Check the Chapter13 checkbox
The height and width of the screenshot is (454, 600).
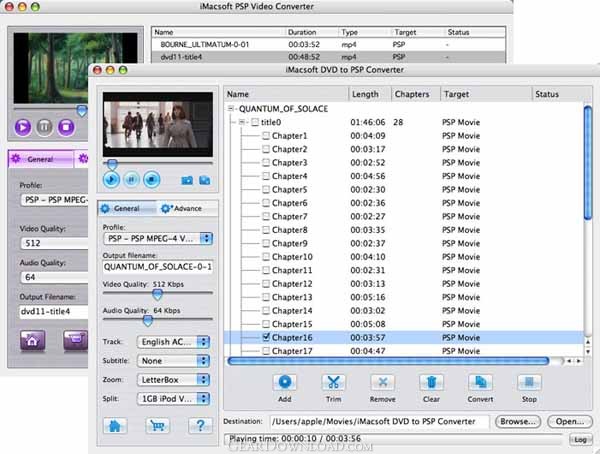[266, 297]
